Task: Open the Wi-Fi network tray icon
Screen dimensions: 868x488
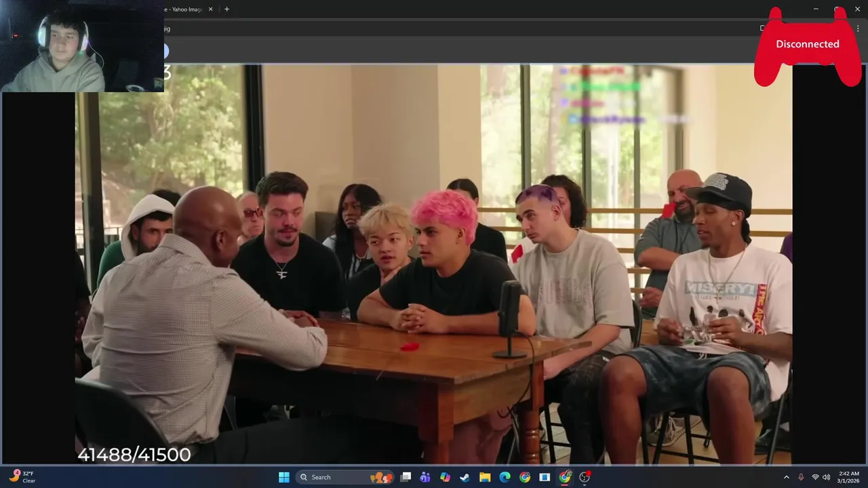Action: [x=815, y=477]
